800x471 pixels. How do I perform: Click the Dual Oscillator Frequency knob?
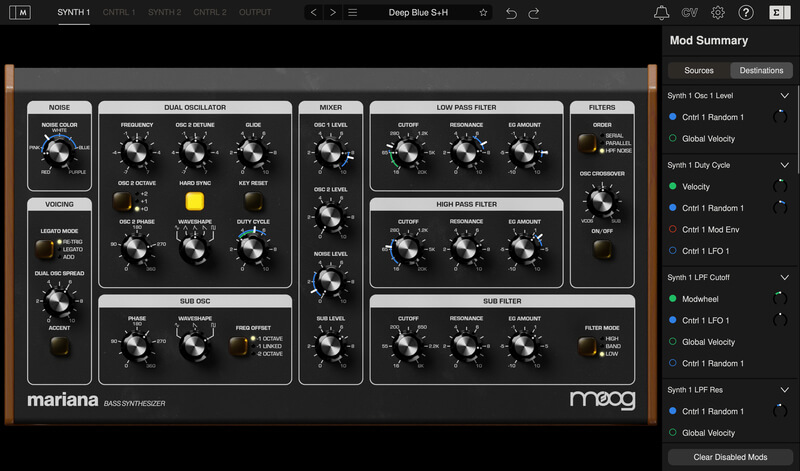coord(136,152)
